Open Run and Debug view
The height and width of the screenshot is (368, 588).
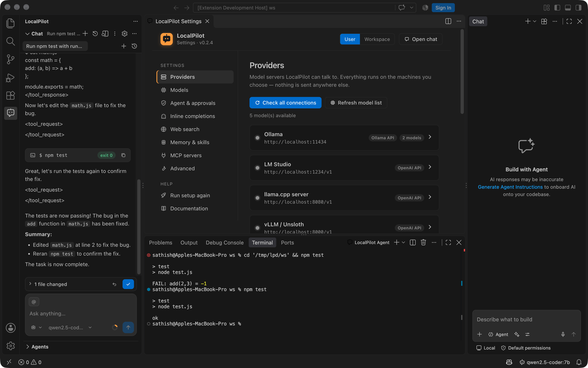click(x=11, y=77)
